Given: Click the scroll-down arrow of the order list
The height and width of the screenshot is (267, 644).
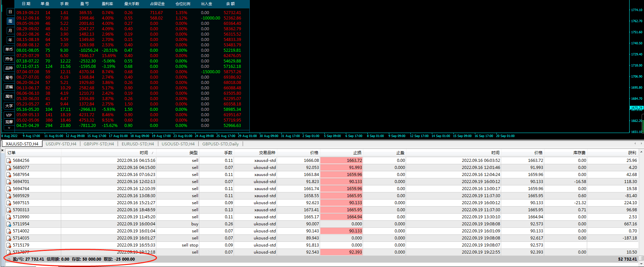Looking at the screenshot, I should [x=641, y=264].
